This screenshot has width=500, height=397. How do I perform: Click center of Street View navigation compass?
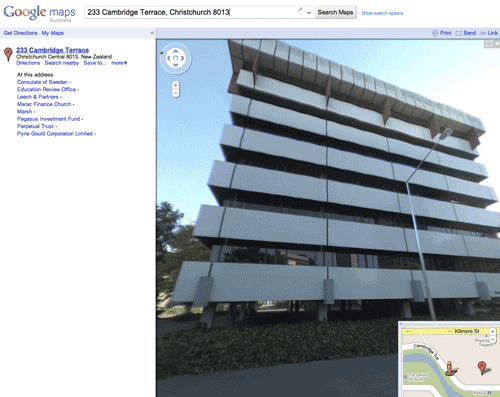tap(176, 58)
